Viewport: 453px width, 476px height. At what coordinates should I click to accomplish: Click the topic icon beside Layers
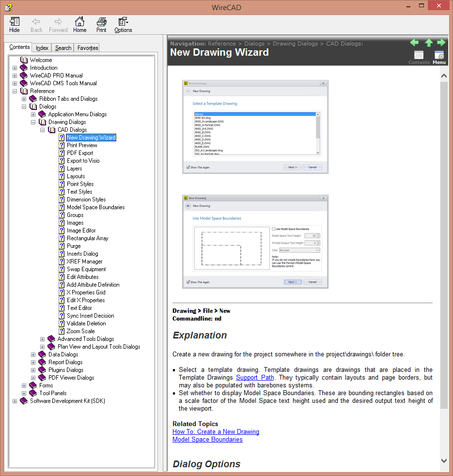click(x=62, y=169)
